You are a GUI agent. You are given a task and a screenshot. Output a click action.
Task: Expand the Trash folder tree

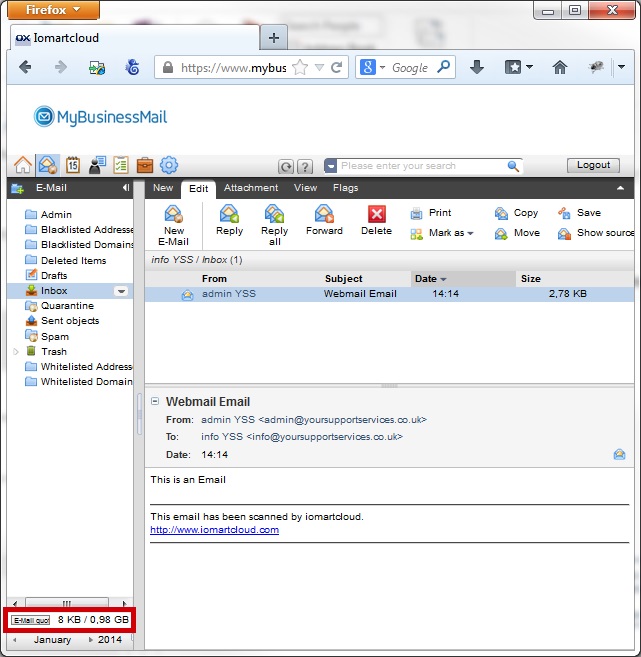[x=16, y=352]
